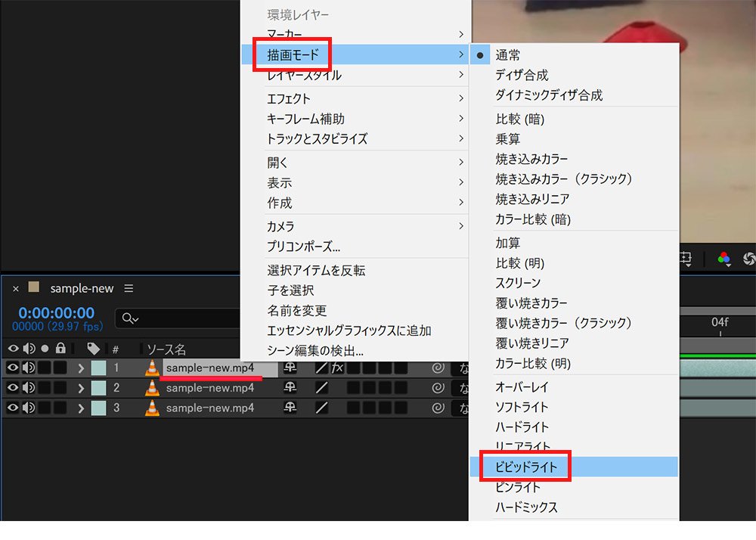Image resolution: width=756 pixels, height=540 pixels.
Task: Expand layer 2 properties triangle
Action: point(81,388)
